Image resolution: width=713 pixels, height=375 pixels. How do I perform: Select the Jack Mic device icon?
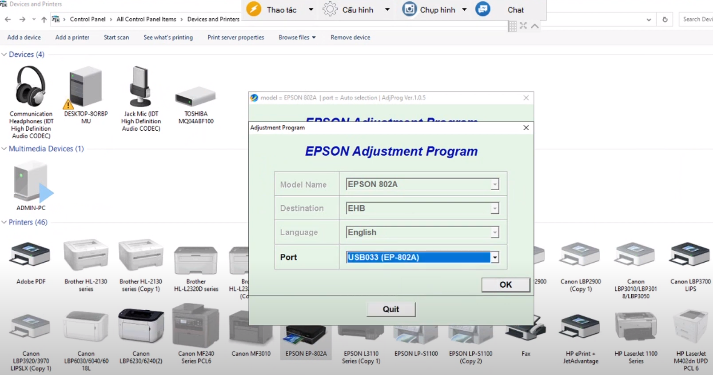141,86
